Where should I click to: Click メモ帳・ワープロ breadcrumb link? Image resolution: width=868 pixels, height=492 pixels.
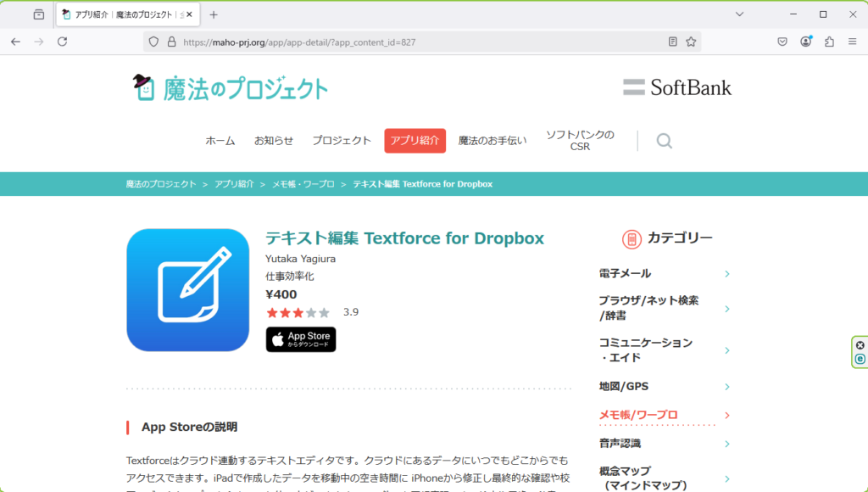pos(303,184)
